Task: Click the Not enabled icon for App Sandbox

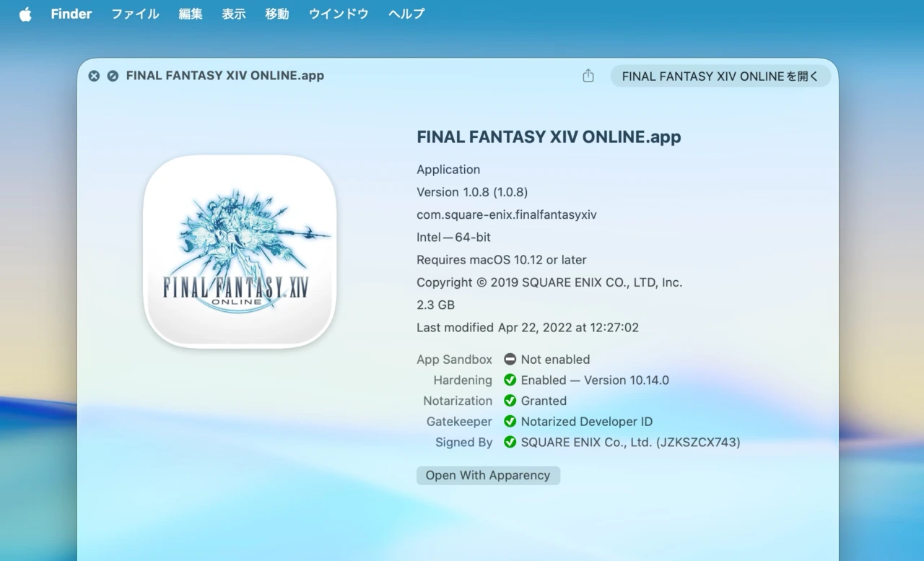Action: click(x=510, y=359)
